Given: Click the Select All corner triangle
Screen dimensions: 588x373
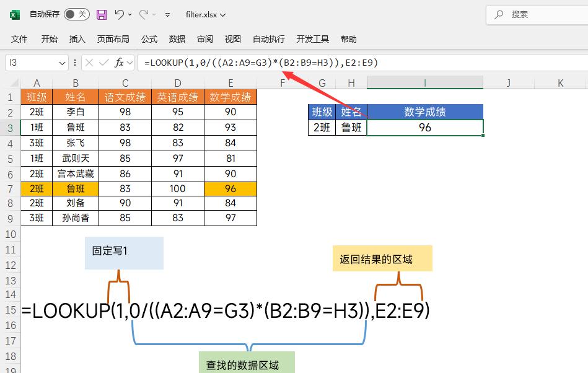Looking at the screenshot, I should (x=14, y=83).
